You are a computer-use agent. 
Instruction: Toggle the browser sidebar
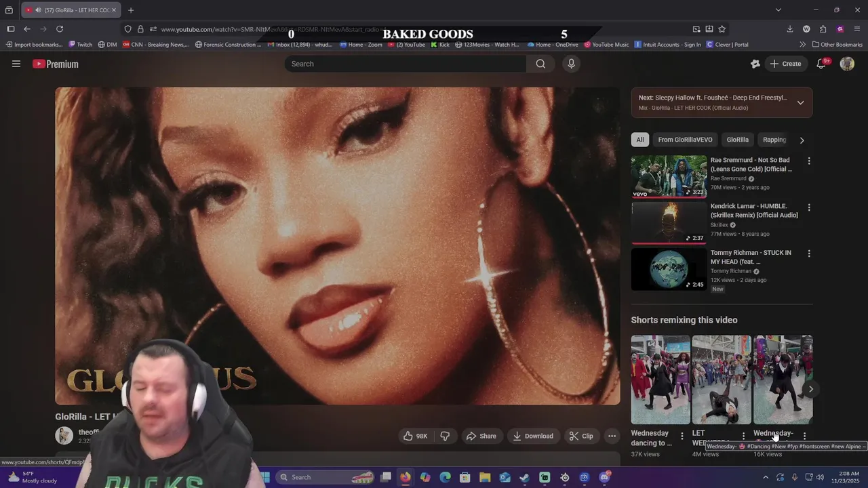click(11, 29)
